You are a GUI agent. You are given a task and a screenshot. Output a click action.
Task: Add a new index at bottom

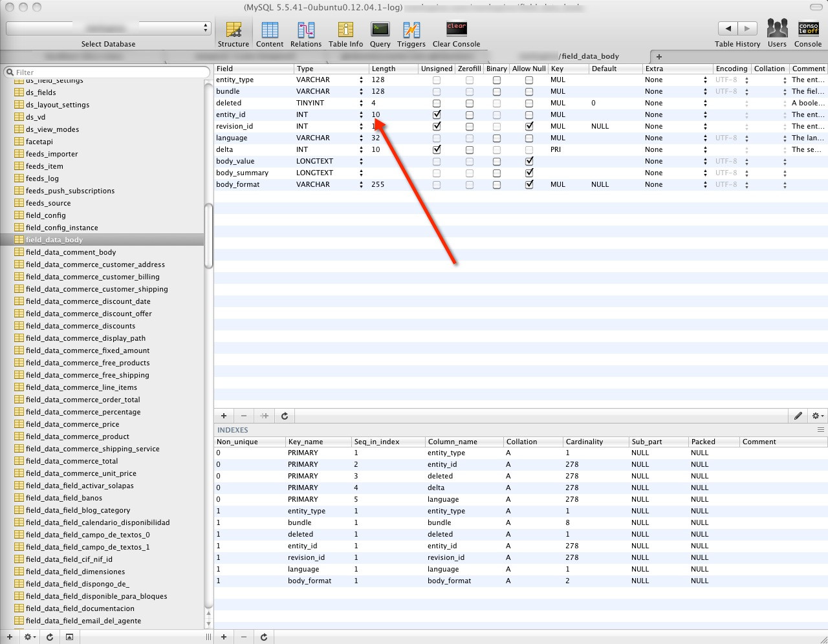point(224,637)
